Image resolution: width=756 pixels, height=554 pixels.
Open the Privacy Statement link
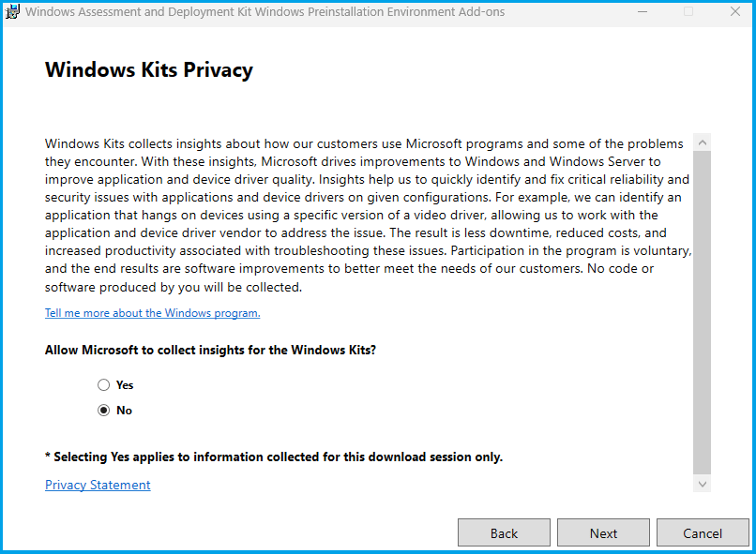point(98,485)
